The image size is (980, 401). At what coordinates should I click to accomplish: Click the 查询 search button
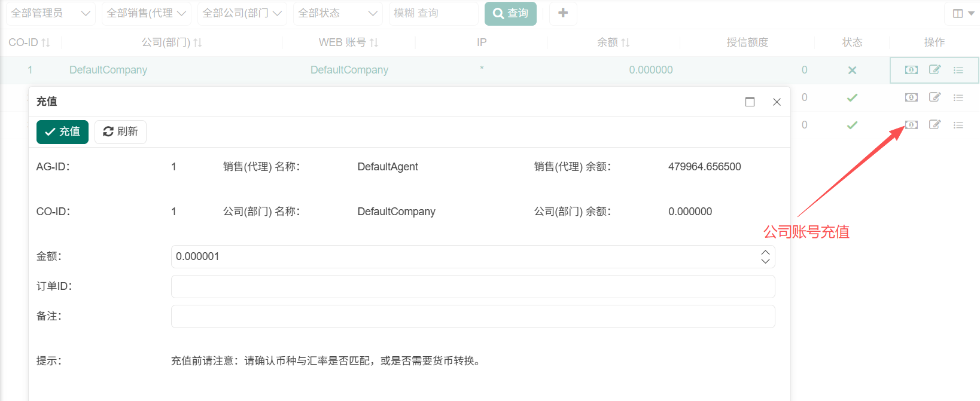tap(510, 13)
